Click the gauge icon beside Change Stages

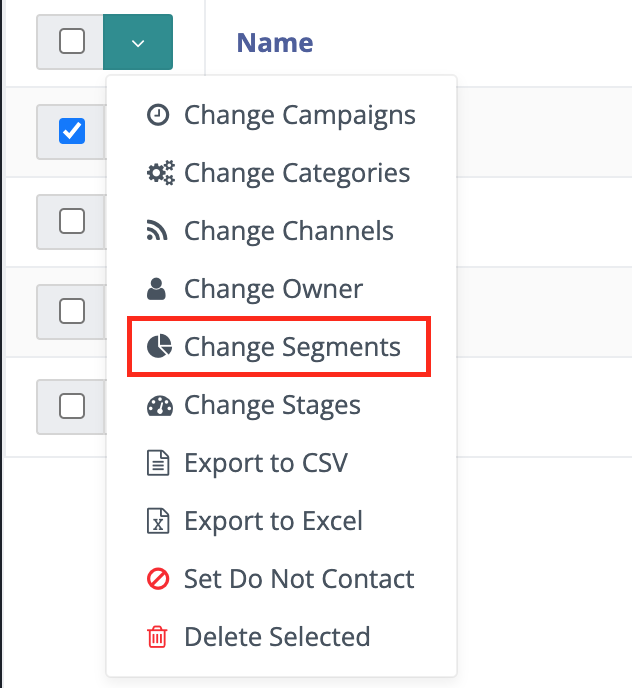tap(159, 405)
